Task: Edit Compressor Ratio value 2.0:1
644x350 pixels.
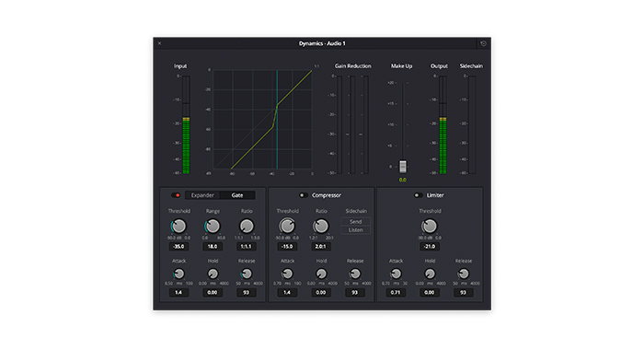Action: point(321,246)
